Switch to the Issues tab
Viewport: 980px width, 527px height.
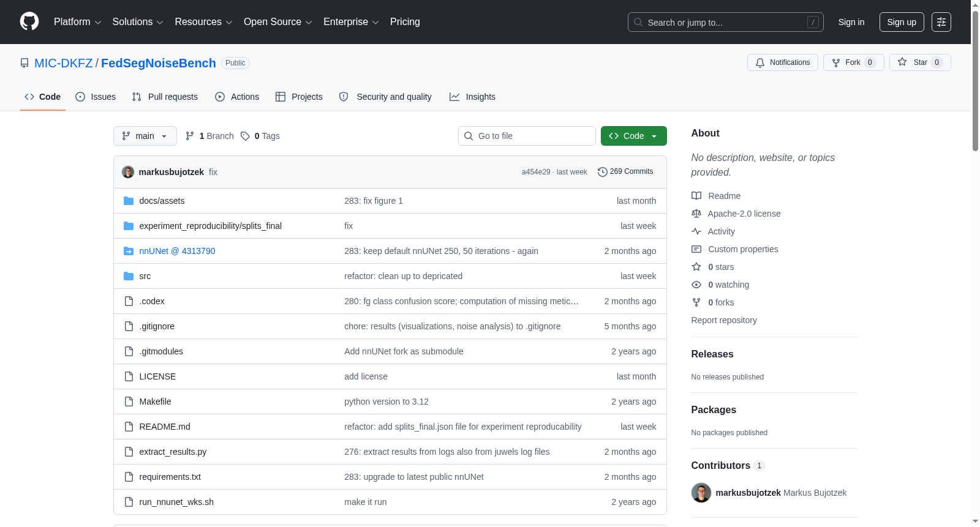pos(96,97)
